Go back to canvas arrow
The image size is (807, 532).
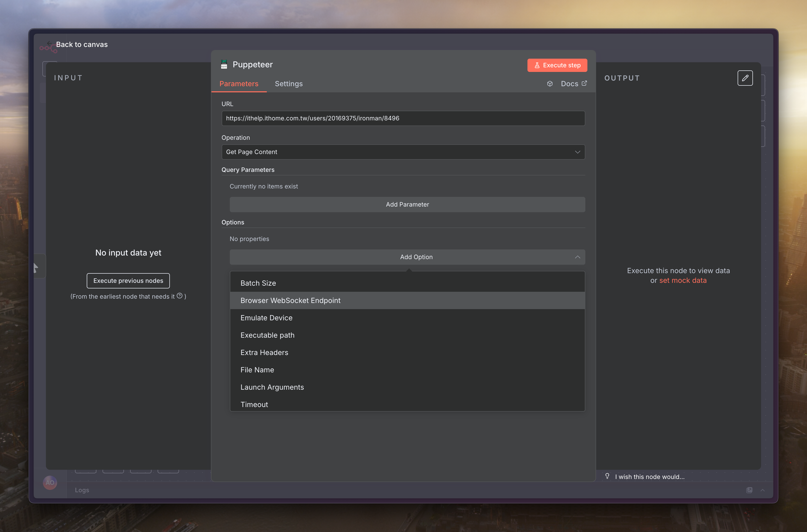click(x=49, y=44)
